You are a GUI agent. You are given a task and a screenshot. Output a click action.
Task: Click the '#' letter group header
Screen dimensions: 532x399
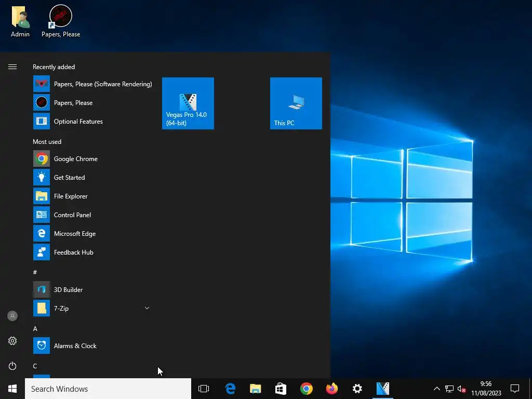click(x=35, y=272)
